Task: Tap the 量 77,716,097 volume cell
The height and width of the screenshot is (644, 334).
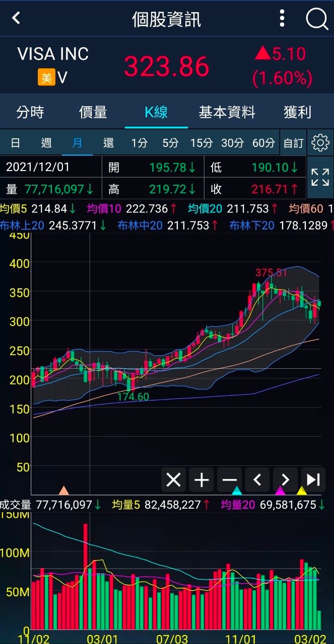Action: 50,189
